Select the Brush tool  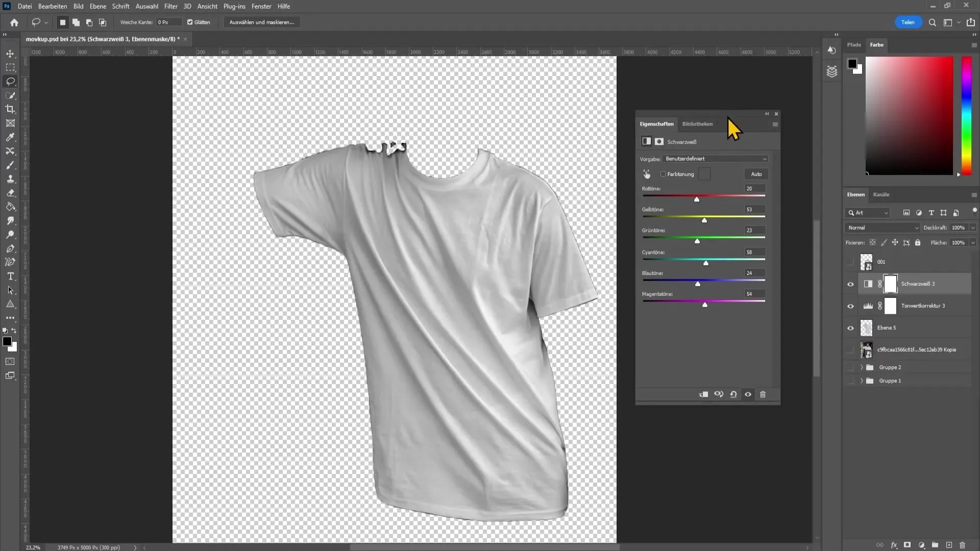coord(10,165)
